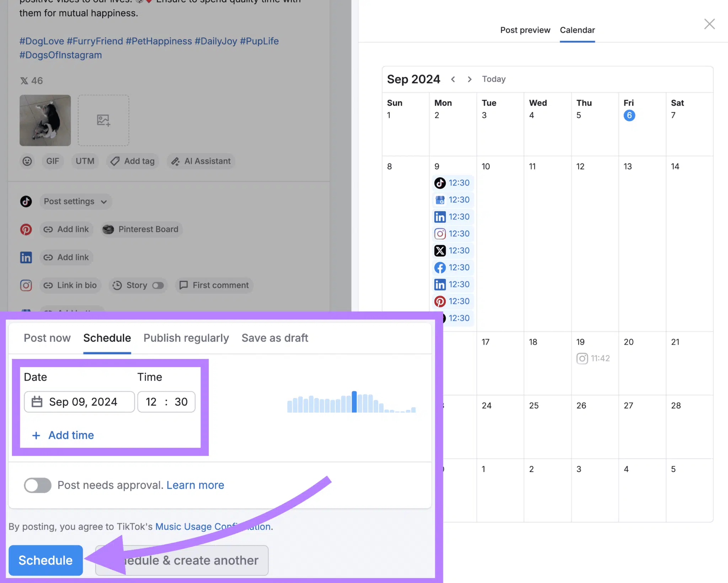Click the LinkedIn icon in the post settings list
The width and height of the screenshot is (728, 583).
tap(26, 257)
